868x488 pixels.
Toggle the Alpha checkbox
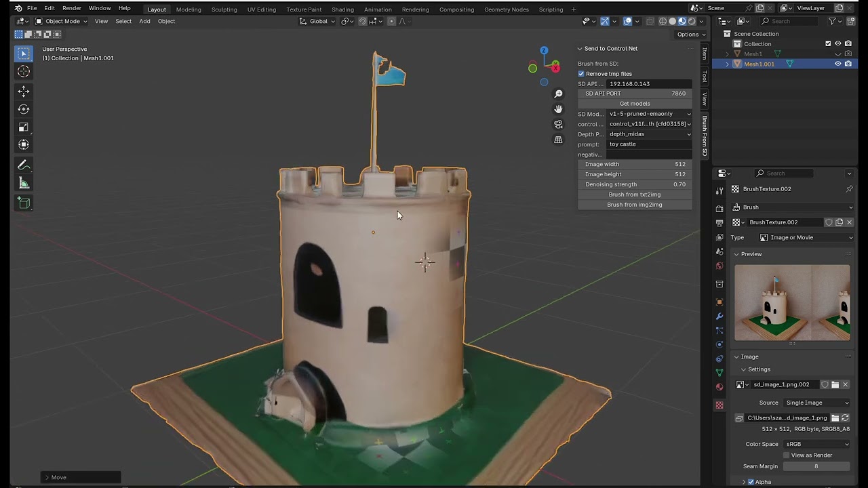[x=751, y=482]
